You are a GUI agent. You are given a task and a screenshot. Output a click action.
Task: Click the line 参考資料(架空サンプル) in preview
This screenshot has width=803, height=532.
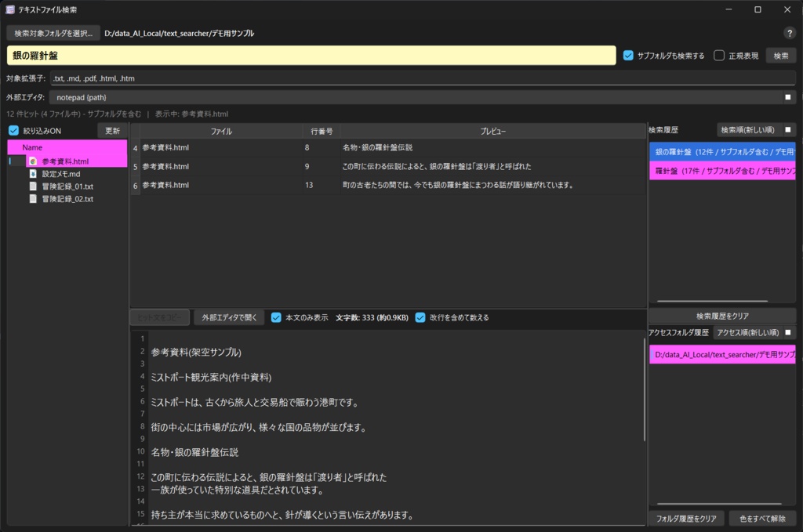pos(196,352)
